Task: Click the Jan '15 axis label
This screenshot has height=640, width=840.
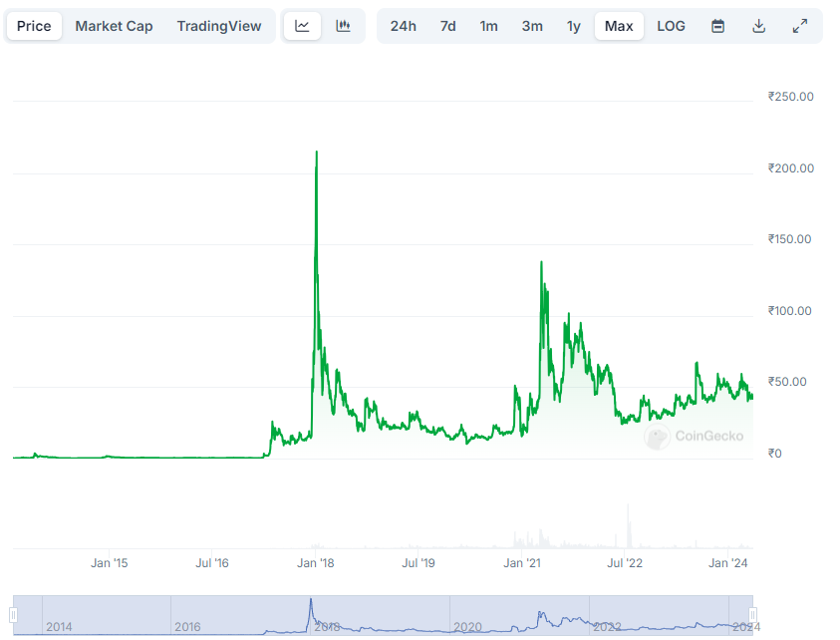Action: pyautogui.click(x=110, y=563)
